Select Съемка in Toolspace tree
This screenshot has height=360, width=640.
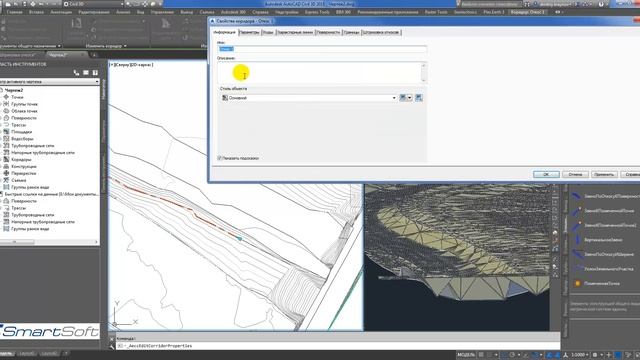click(x=18, y=180)
